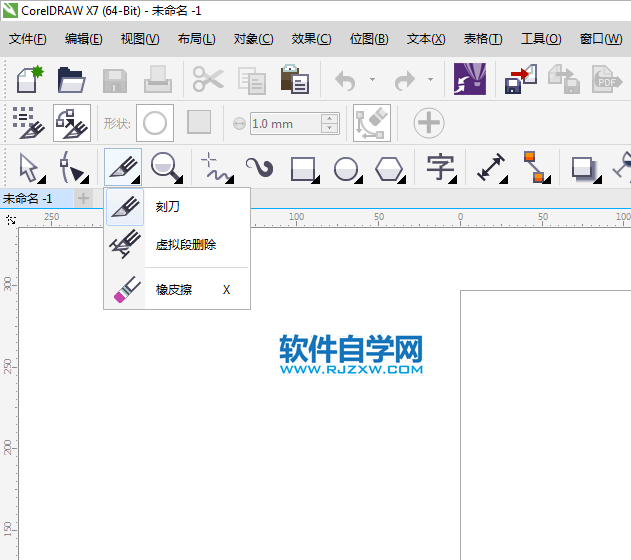This screenshot has height=560, width=631.
Task: Click the Cut scissors icon
Action: coord(208,79)
